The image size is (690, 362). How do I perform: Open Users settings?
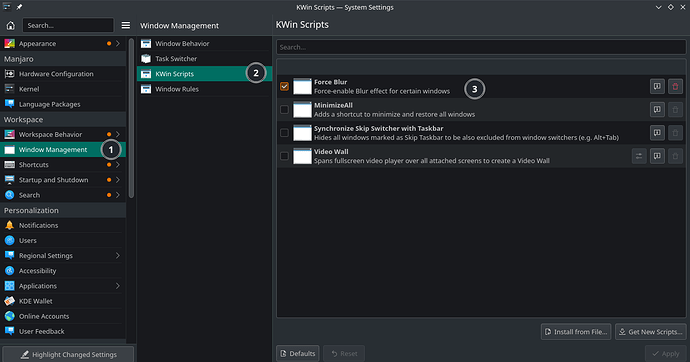pyautogui.click(x=63, y=241)
